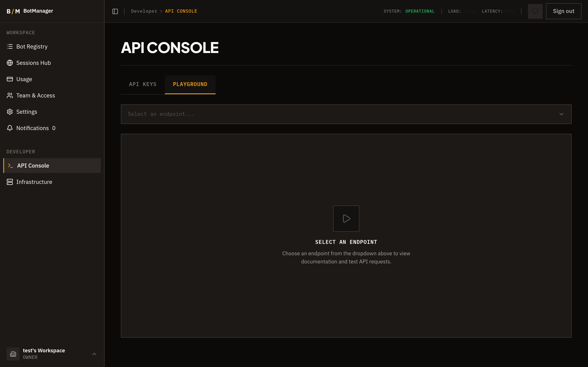This screenshot has height=367, width=588.
Task: Toggle the sidebar panel icon in header
Action: point(115,11)
